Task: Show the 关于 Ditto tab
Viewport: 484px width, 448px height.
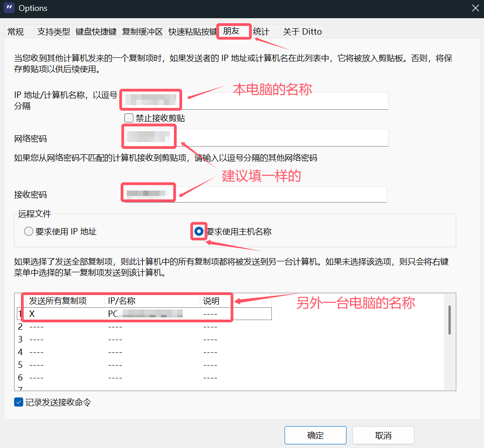Action: (302, 32)
